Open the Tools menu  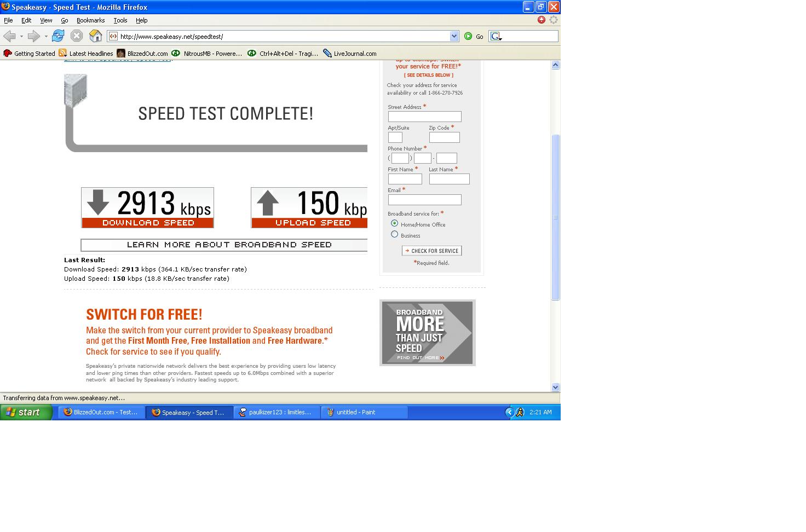click(120, 20)
